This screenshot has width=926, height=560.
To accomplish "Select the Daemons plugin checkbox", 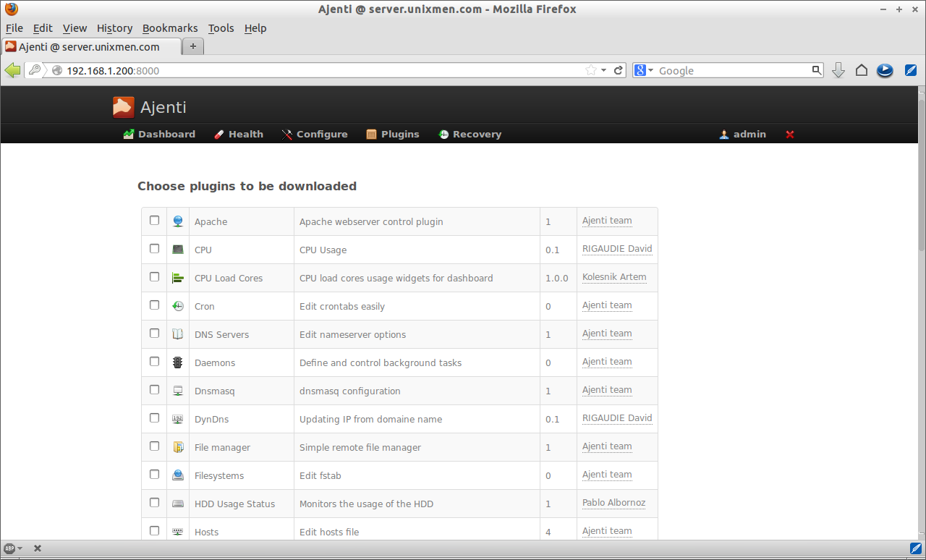I will click(154, 361).
